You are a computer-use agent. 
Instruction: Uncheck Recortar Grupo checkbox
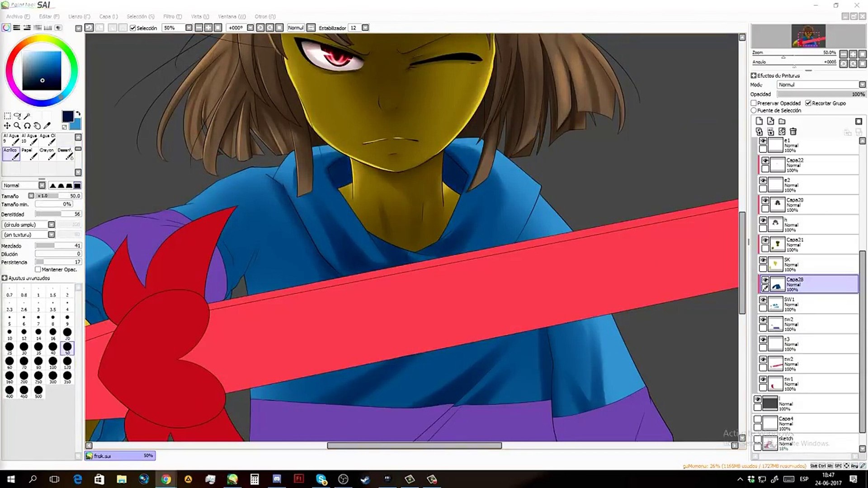point(808,103)
